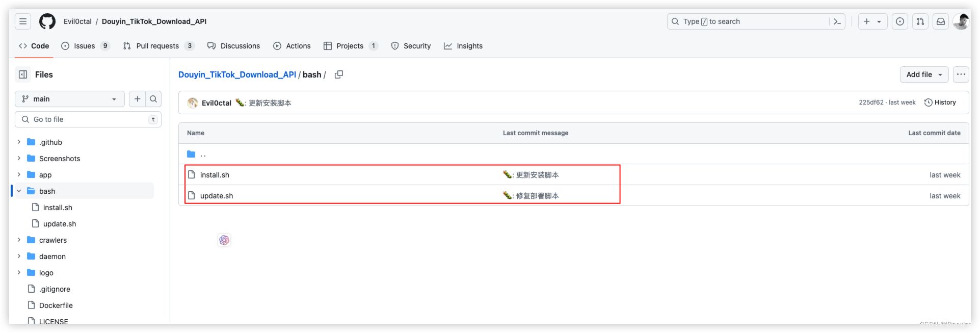Screen dimensions: 980x333
Task: Open the Discussions tab
Action: (x=233, y=46)
